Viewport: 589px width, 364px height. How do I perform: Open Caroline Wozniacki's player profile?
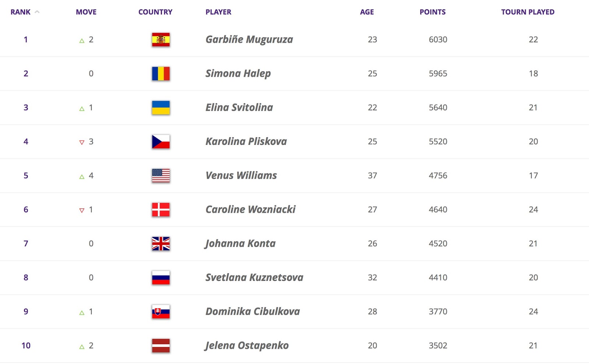pos(250,210)
